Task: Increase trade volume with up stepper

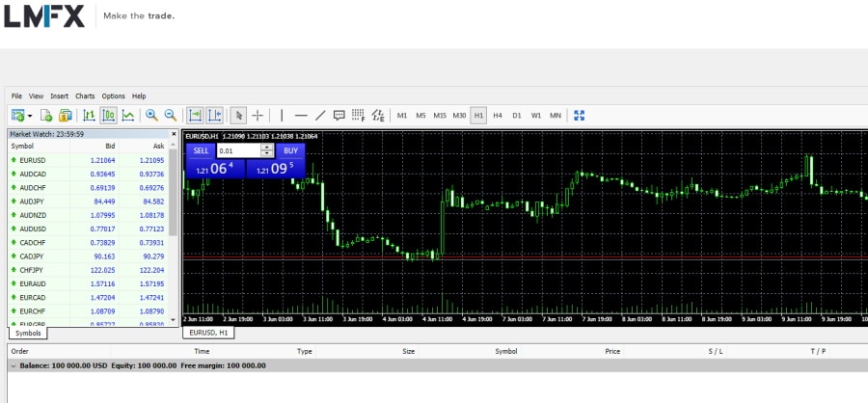Action: (x=267, y=148)
